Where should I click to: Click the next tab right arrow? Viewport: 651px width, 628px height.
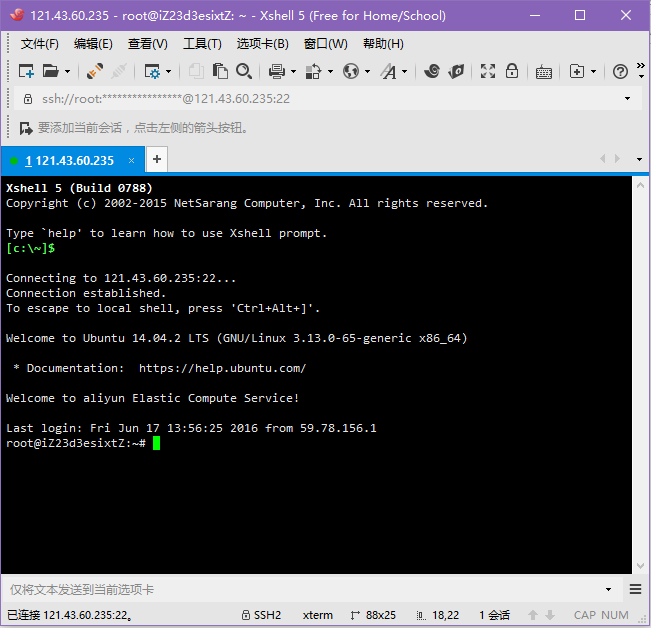[x=617, y=159]
